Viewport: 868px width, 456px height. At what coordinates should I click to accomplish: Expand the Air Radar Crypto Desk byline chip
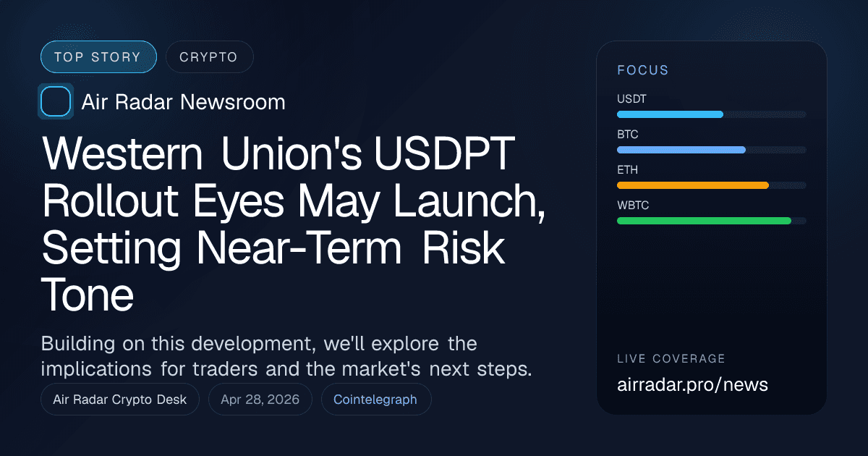pyautogui.click(x=120, y=399)
